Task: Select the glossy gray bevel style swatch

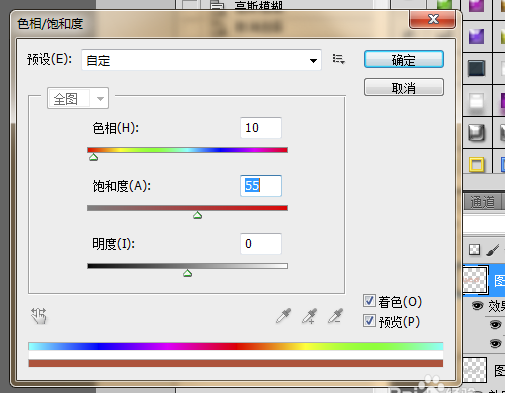Action: point(477,133)
